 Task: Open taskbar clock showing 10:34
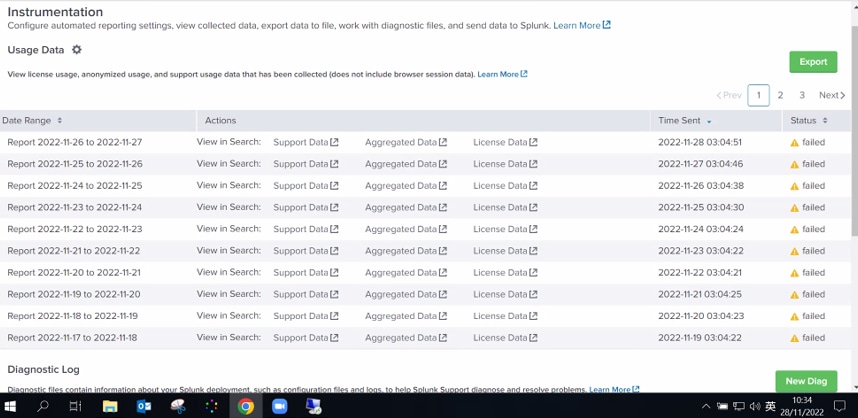tap(804, 406)
